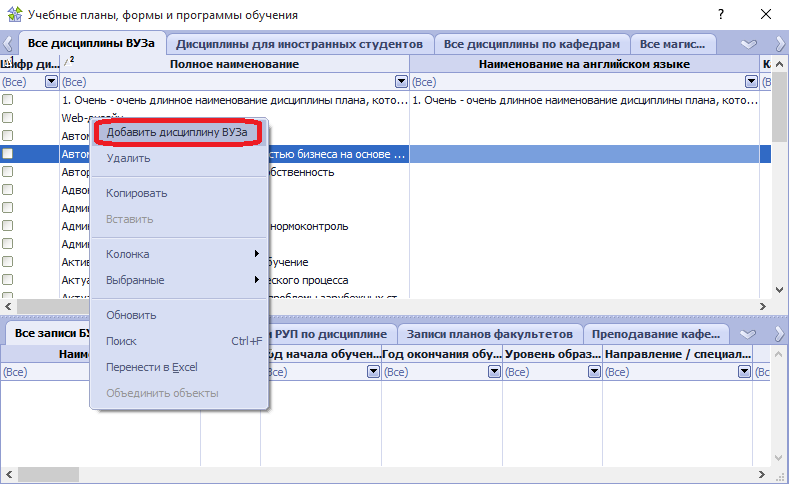Choose 'Удалить' in context menu
Screen dimensions: 789x484
[x=179, y=158]
